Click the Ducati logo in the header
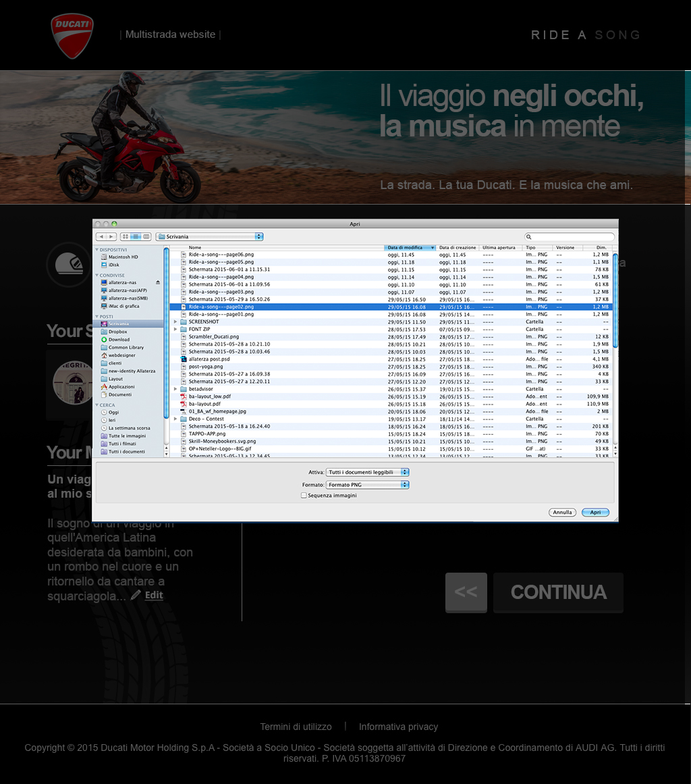Viewport: 691px width, 784px height. click(x=72, y=36)
